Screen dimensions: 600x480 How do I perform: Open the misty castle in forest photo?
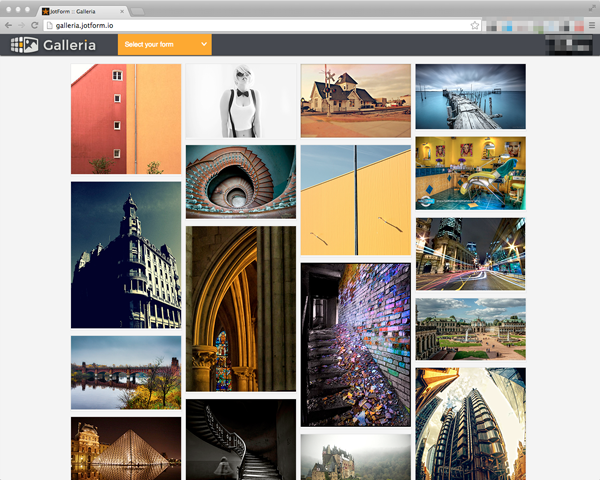coord(355,457)
